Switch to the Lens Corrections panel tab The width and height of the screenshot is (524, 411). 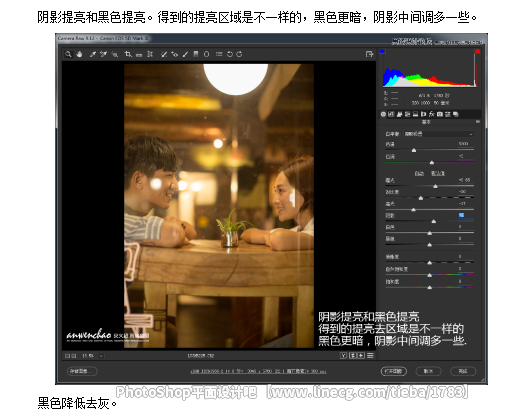[x=423, y=114]
